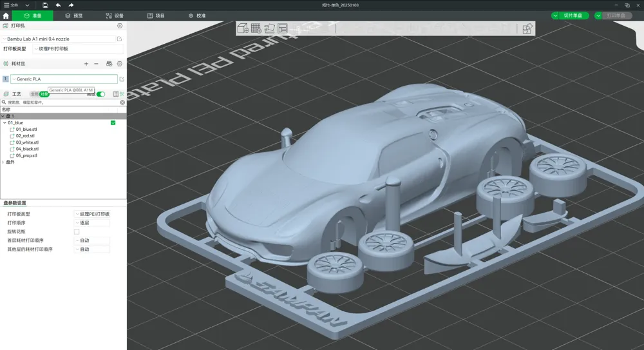Click the 名称 column header
Screen dimensions: 644x350
coord(6,110)
